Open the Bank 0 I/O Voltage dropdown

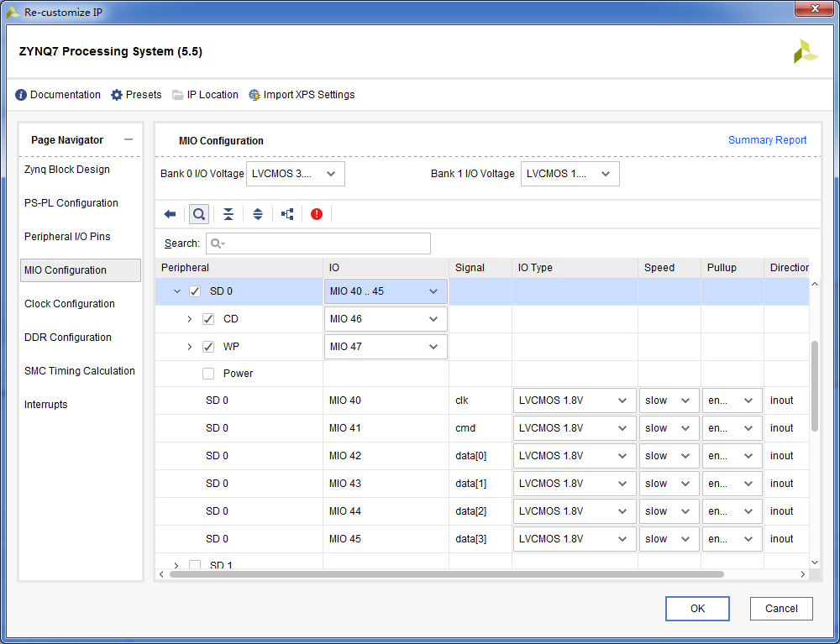(x=295, y=174)
